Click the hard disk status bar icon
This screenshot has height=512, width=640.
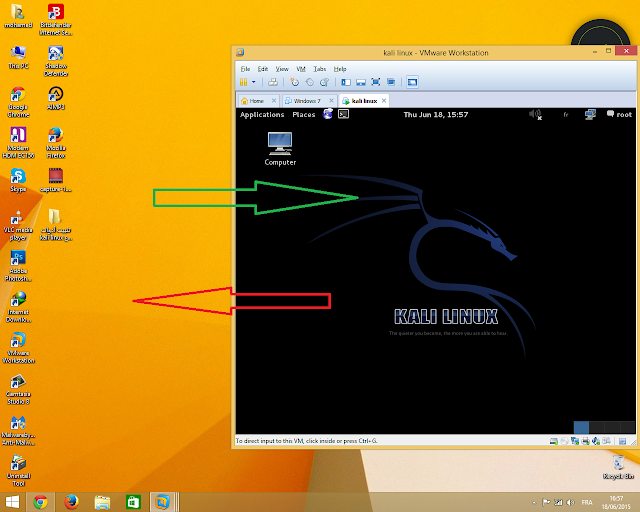(553, 441)
